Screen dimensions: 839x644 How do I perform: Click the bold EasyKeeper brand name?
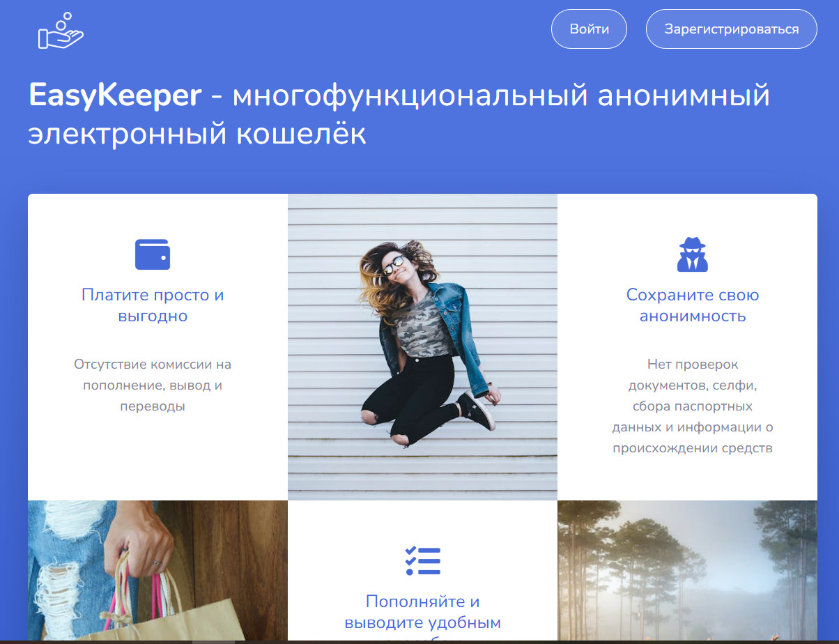click(115, 95)
